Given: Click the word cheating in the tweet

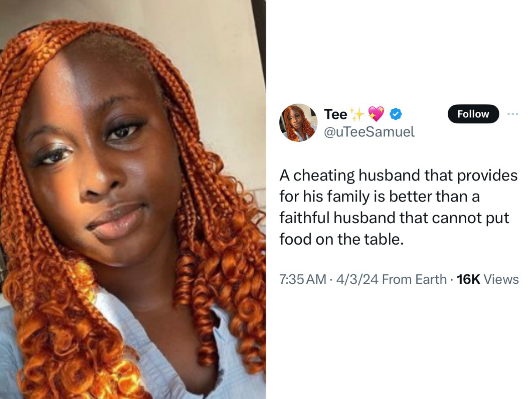Looking at the screenshot, I should pyautogui.click(x=324, y=176).
